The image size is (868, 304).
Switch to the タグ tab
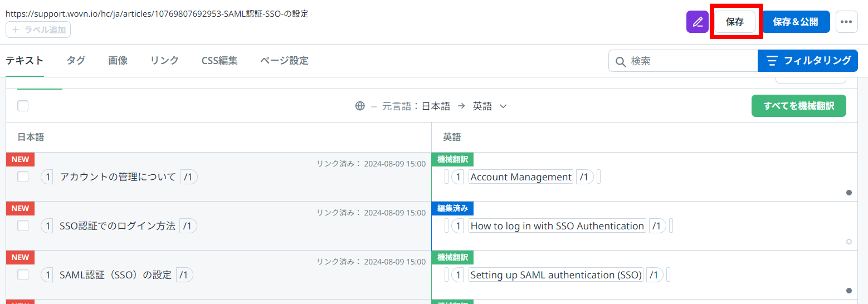click(x=76, y=61)
